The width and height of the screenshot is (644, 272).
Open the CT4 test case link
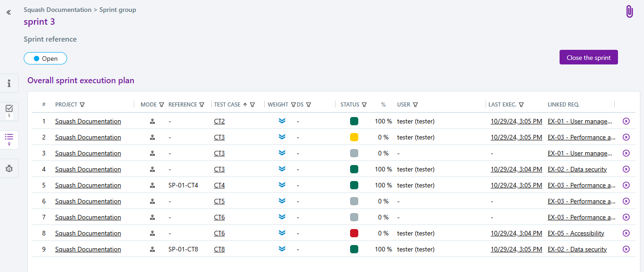219,185
